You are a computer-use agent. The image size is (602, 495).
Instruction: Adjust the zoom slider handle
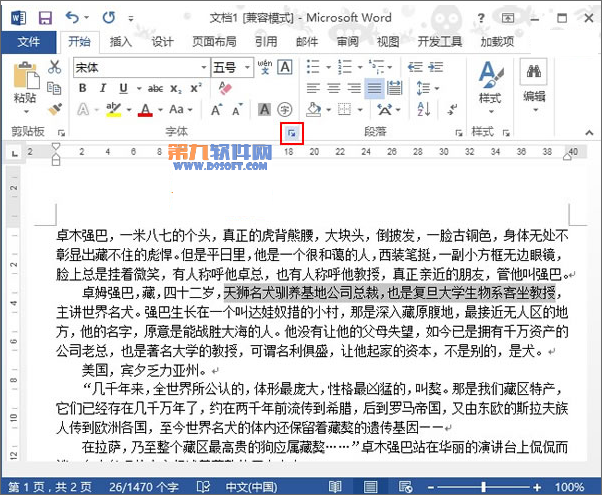[x=484, y=487]
